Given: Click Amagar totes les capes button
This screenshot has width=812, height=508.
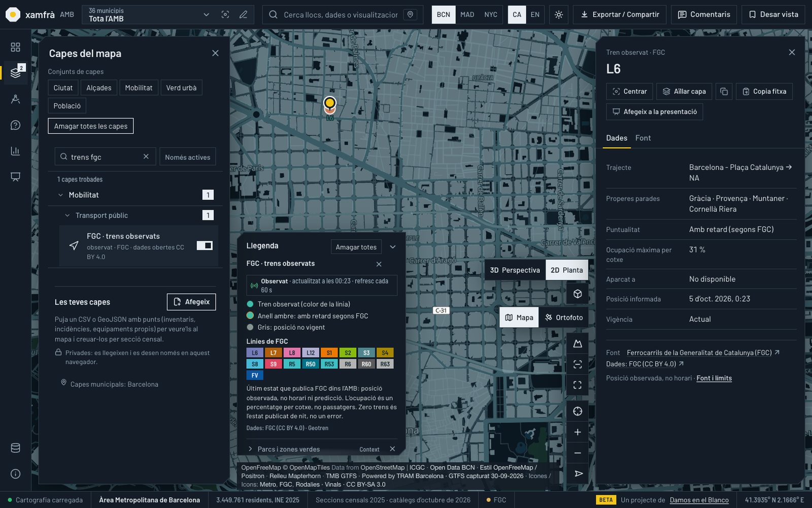Looking at the screenshot, I should [x=91, y=126].
